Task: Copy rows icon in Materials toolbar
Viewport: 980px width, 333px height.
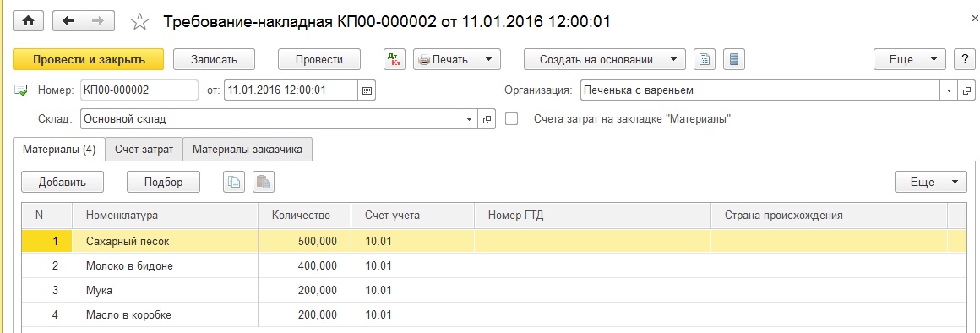Action: [x=234, y=183]
